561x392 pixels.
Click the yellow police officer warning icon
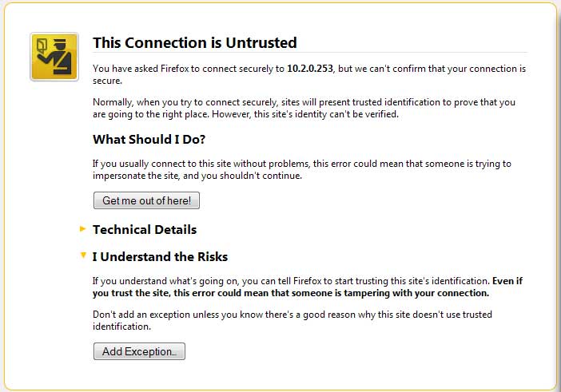click(54, 57)
